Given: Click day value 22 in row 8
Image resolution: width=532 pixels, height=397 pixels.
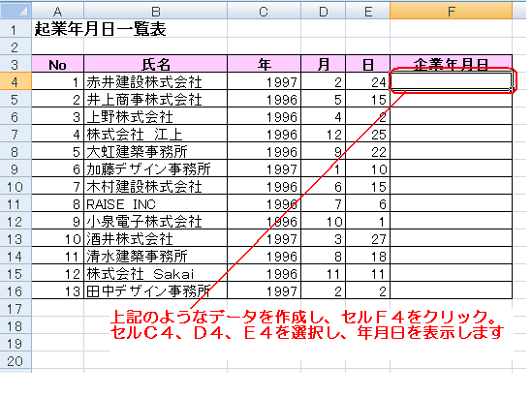Looking at the screenshot, I should pos(368,151).
